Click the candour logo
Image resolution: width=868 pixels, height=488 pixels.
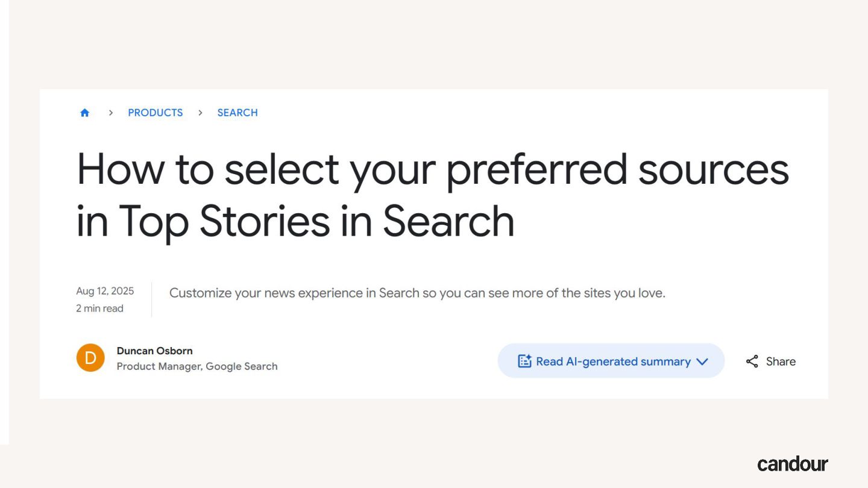(x=793, y=464)
